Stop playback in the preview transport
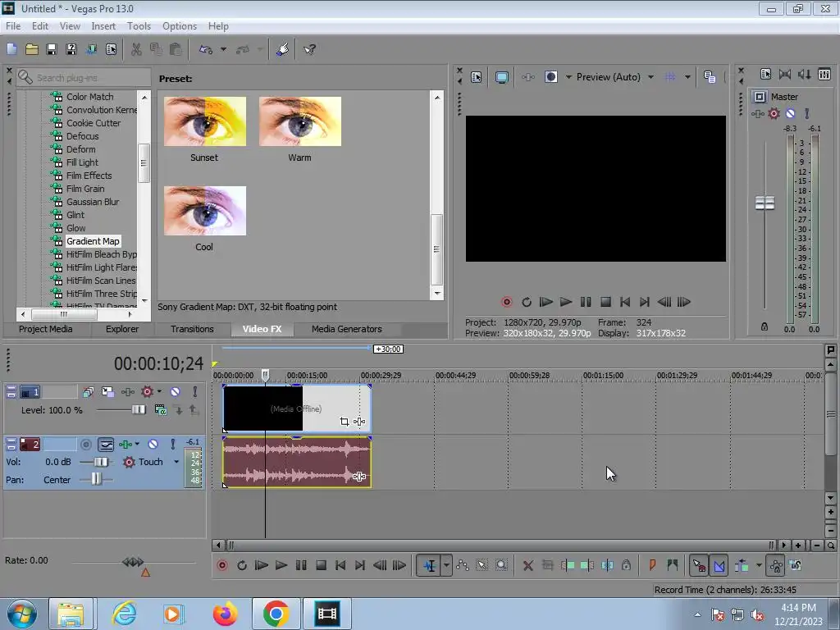Viewport: 840px width, 630px height. (605, 302)
